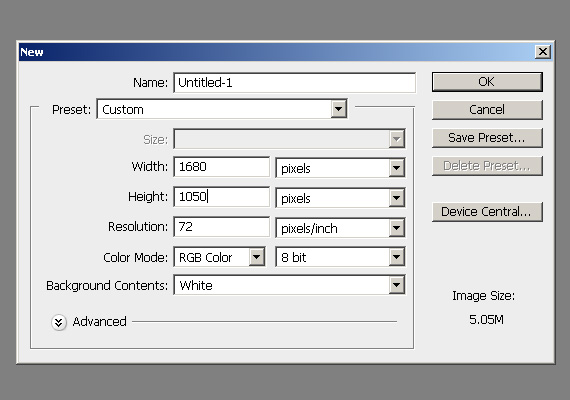This screenshot has height=400, width=570.
Task: Open the disabled Size dropdown
Action: pyautogui.click(x=289, y=139)
